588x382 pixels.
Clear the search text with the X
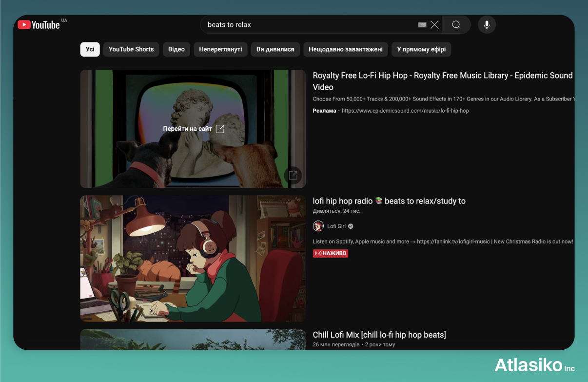click(434, 25)
